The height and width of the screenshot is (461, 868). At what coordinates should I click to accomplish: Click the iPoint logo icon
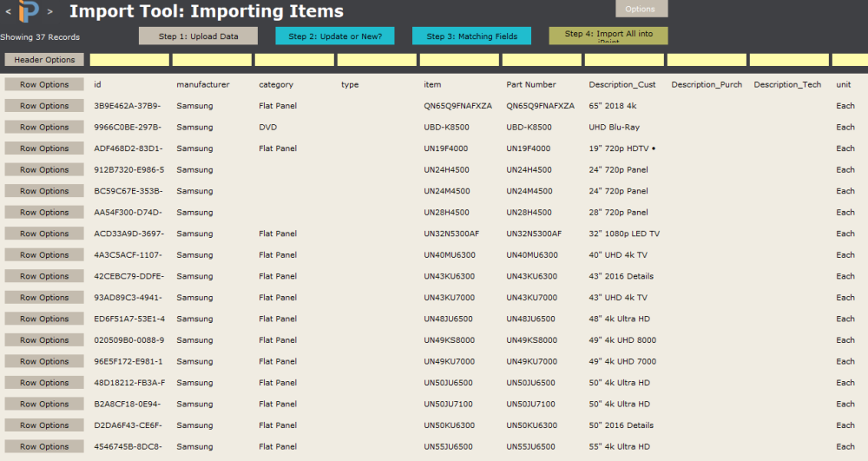click(29, 11)
